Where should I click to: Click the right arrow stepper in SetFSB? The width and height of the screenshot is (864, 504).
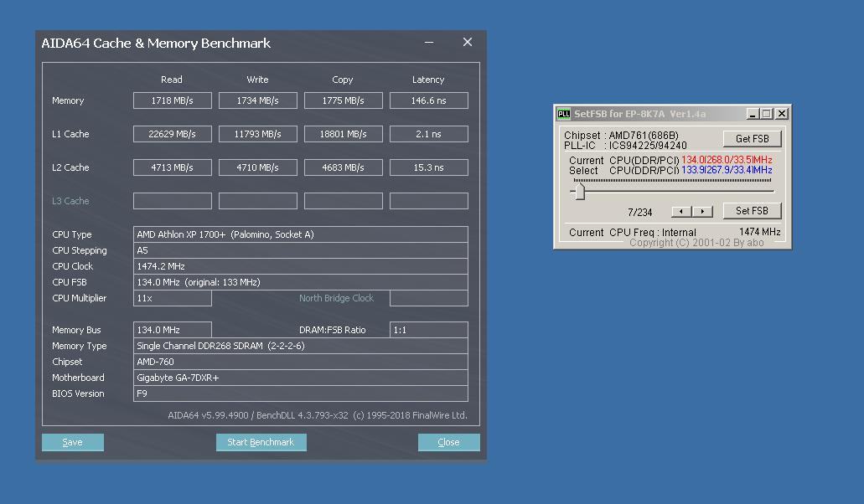(702, 211)
